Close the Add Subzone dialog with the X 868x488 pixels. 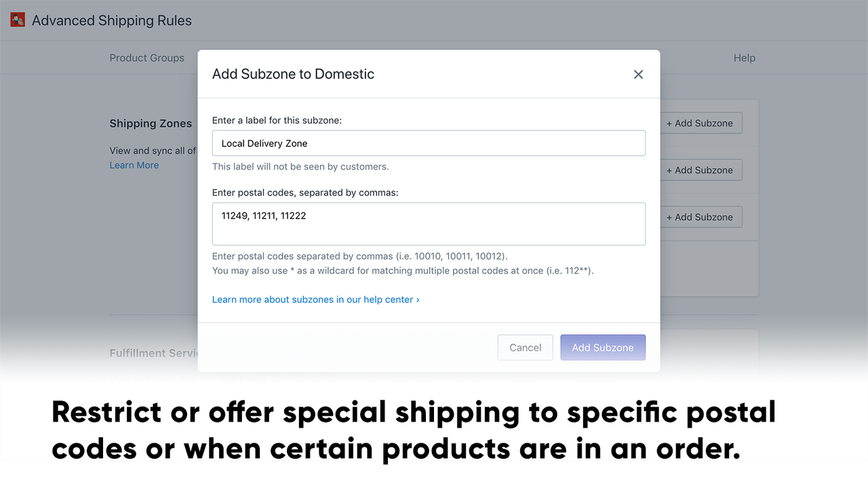coord(638,75)
